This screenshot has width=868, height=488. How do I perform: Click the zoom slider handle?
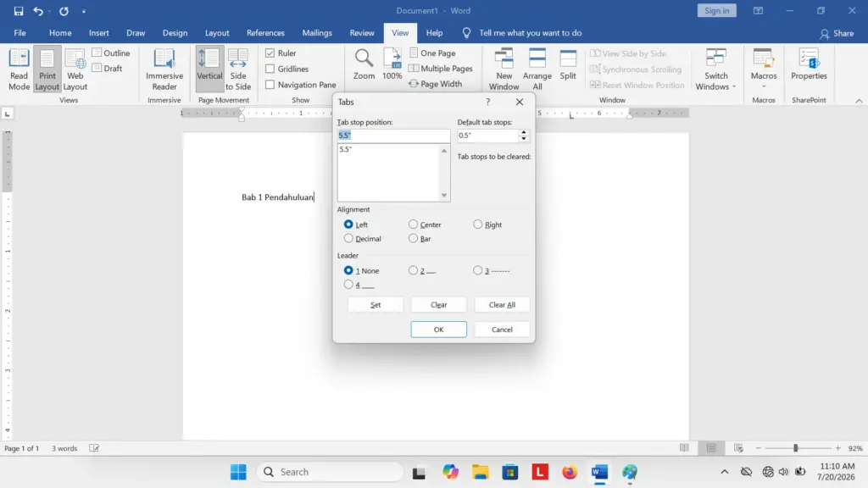(x=795, y=448)
